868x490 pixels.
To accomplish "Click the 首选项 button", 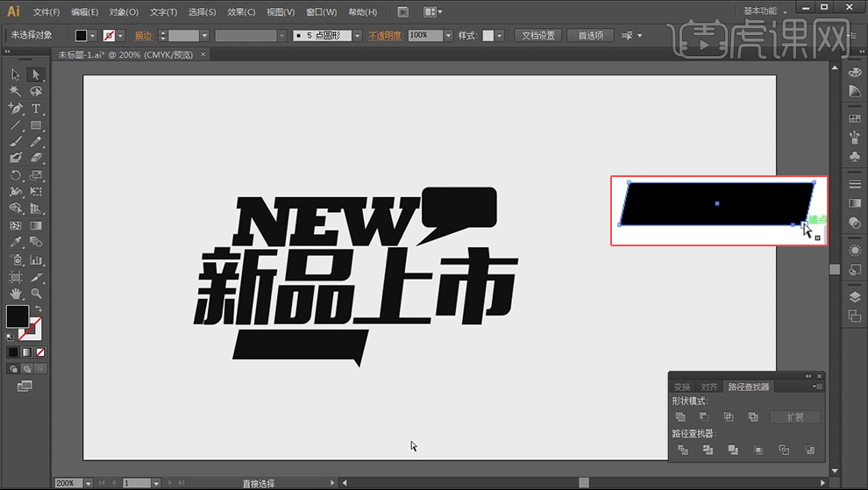I will coord(590,36).
